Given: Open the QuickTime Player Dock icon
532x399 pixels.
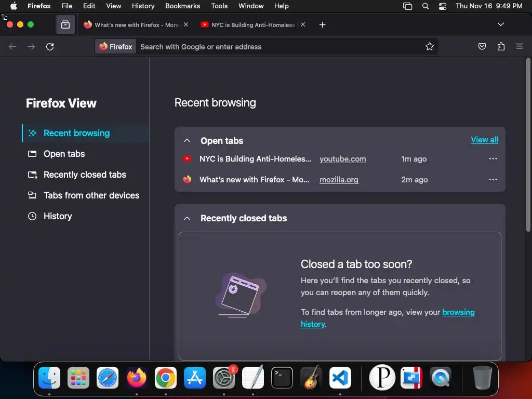Looking at the screenshot, I should coord(441,378).
